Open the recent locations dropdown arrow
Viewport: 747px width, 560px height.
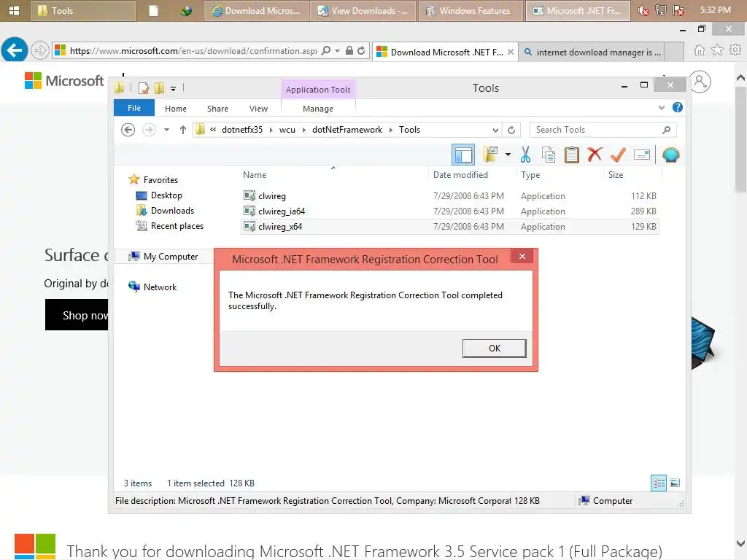166,130
